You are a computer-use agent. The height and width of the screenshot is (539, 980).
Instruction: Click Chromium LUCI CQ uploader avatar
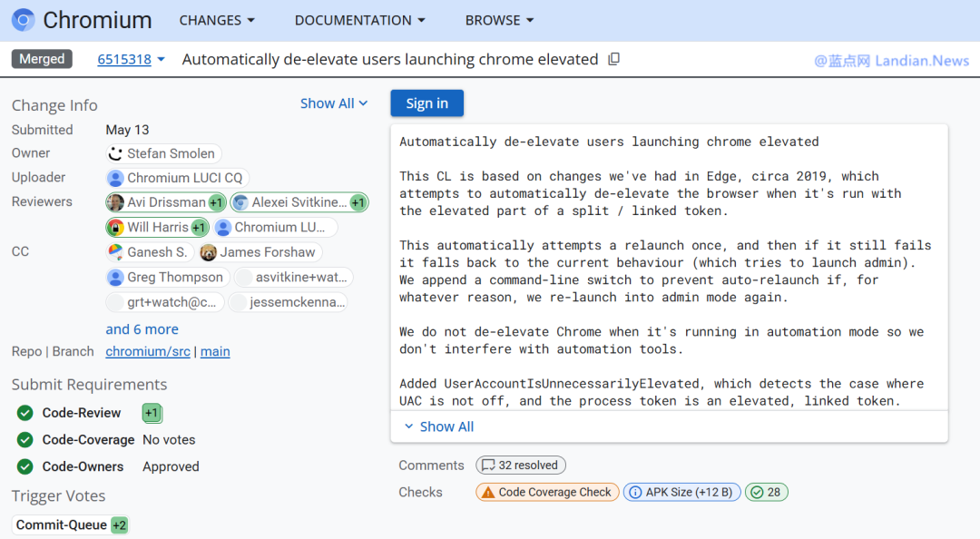[115, 178]
